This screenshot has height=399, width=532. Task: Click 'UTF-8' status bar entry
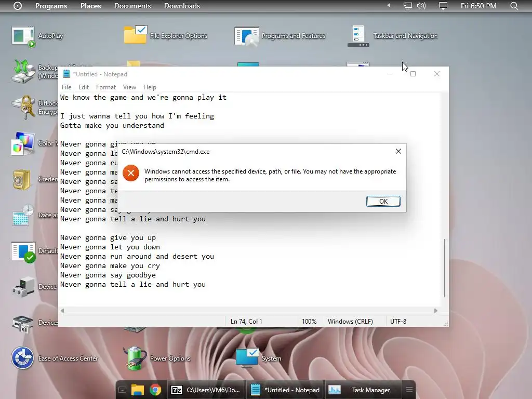tap(398, 321)
